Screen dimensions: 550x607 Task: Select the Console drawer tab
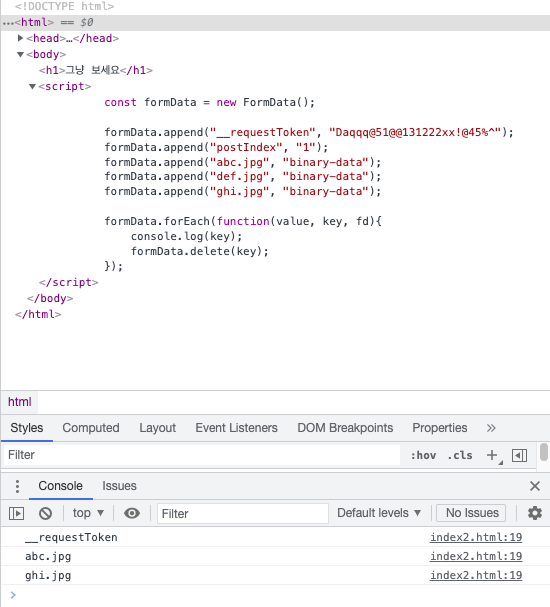[x=60, y=486]
